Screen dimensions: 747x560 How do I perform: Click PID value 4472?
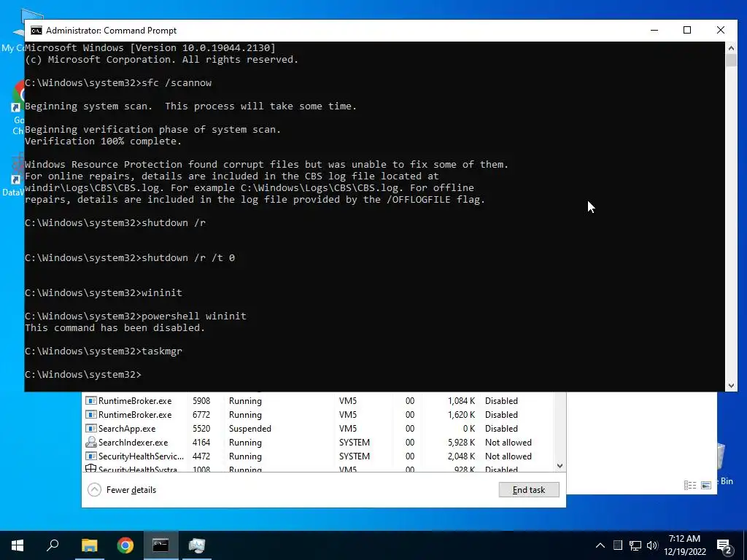click(201, 456)
